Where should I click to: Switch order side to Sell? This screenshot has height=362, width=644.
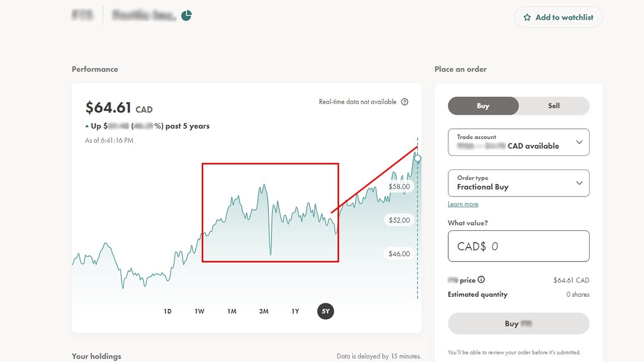click(x=553, y=106)
